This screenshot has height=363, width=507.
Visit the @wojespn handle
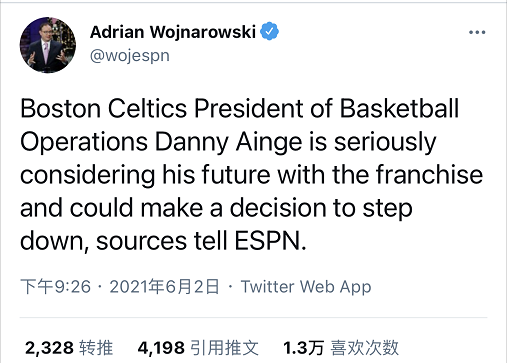[130, 56]
